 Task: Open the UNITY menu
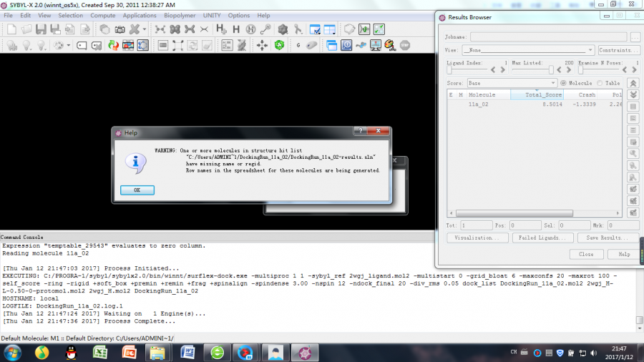(x=212, y=15)
